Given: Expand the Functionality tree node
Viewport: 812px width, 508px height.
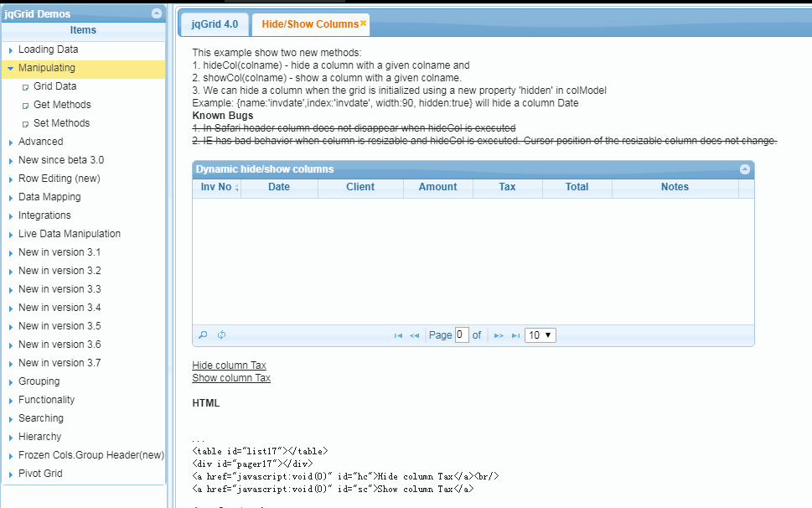Looking at the screenshot, I should pos(10,401).
